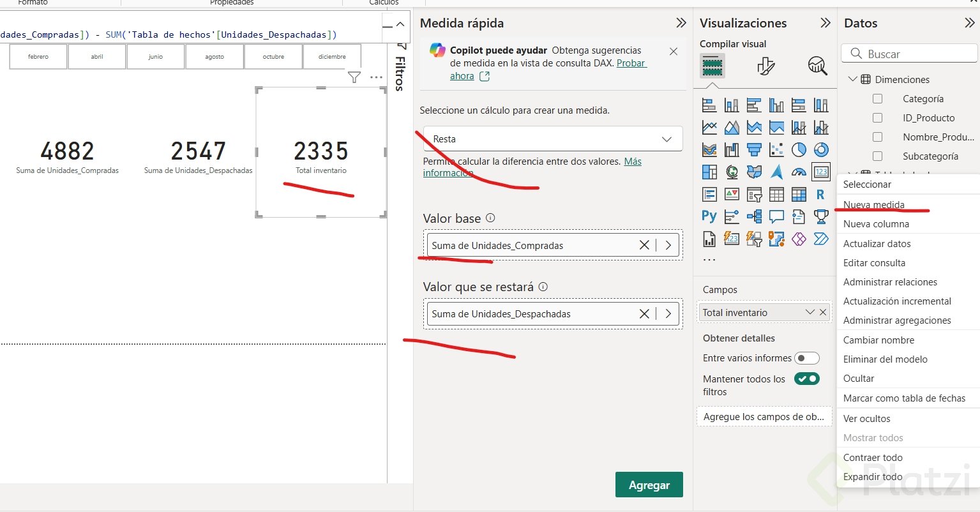Collapse the Medida rápida pane
The height and width of the screenshot is (512, 980).
pos(681,23)
